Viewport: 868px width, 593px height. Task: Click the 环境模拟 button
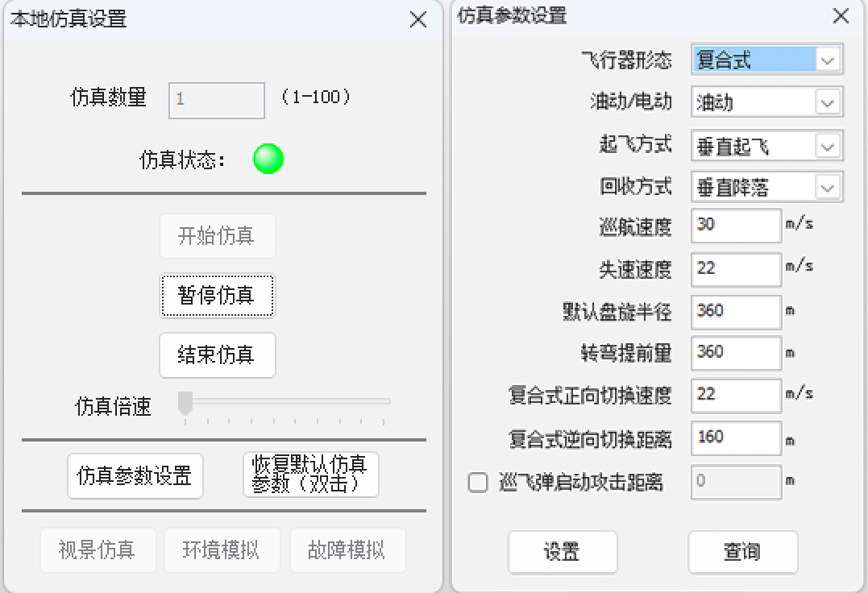222,549
